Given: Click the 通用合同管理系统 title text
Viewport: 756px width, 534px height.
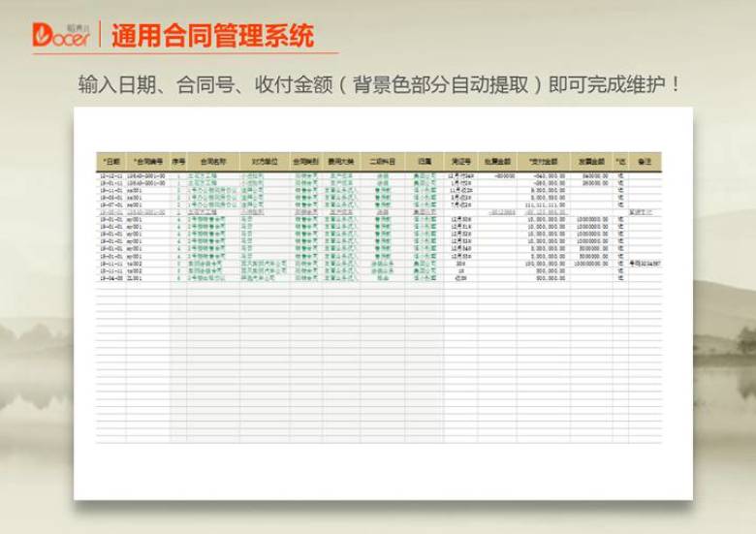Looking at the screenshot, I should (x=212, y=35).
